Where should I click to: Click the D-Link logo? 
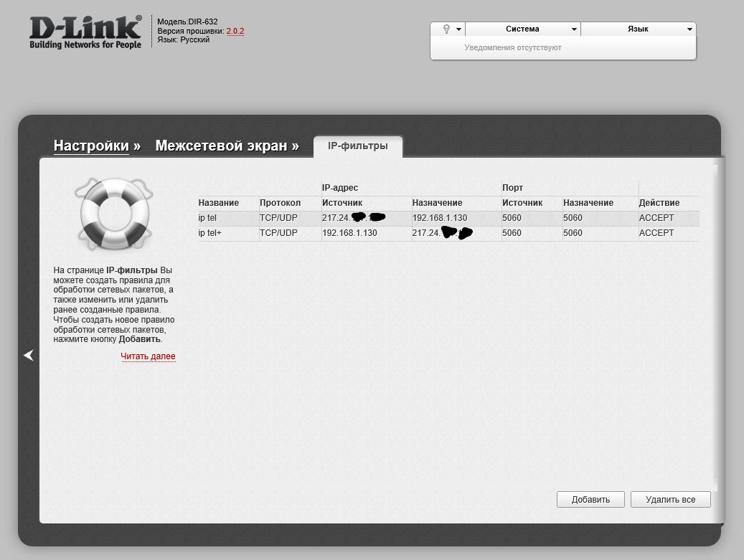[x=85, y=32]
